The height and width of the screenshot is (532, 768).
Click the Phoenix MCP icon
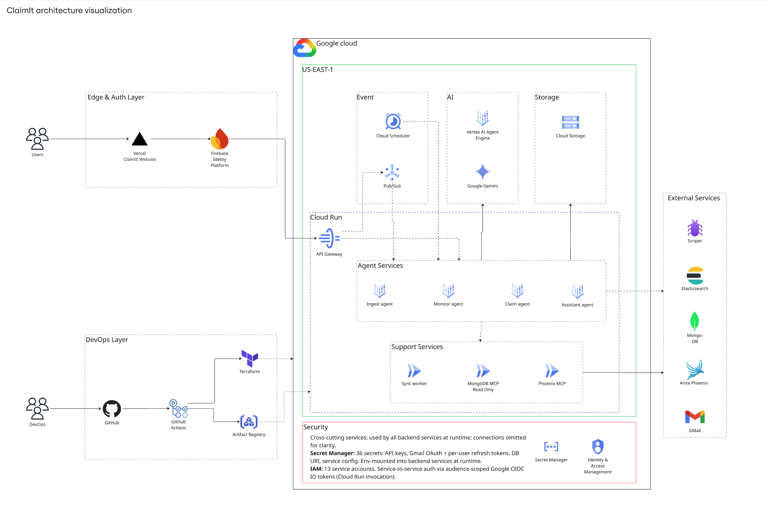(552, 371)
